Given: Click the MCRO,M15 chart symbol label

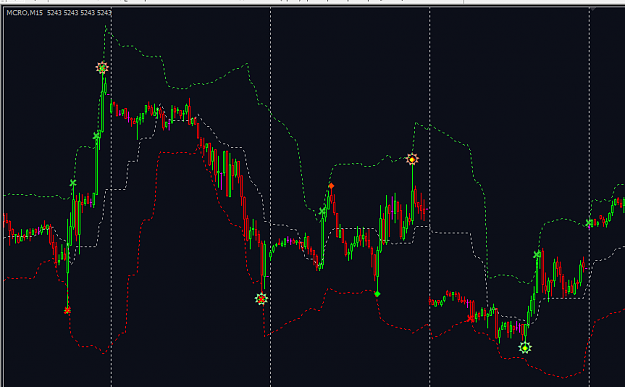Looking at the screenshot, I should 25,13.
